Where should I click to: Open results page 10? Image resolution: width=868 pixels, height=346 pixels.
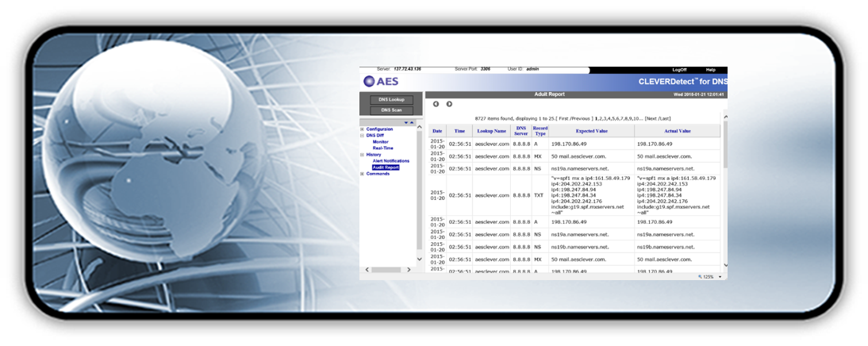click(635, 118)
